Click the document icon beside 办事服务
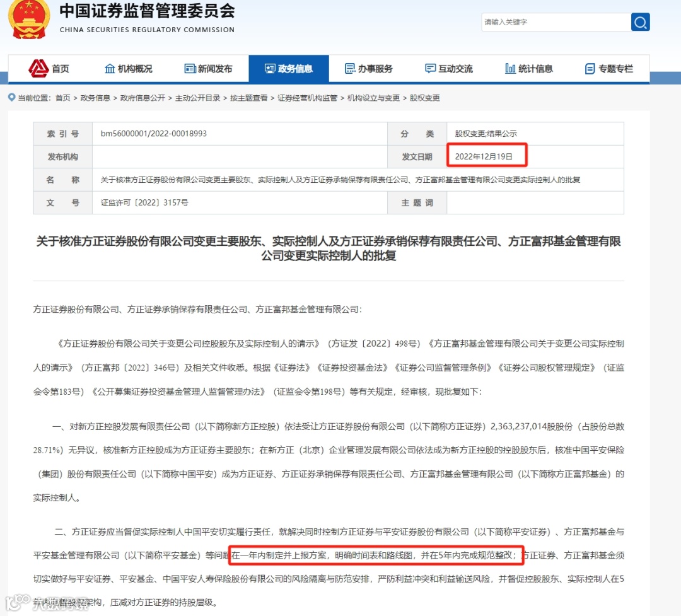The width and height of the screenshot is (681, 616). click(x=350, y=69)
